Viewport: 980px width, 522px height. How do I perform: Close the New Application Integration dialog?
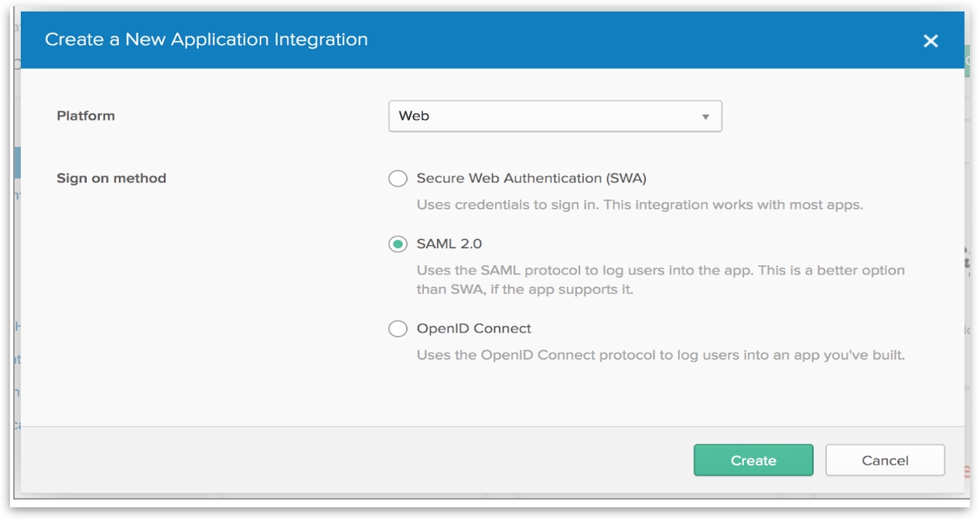(930, 41)
